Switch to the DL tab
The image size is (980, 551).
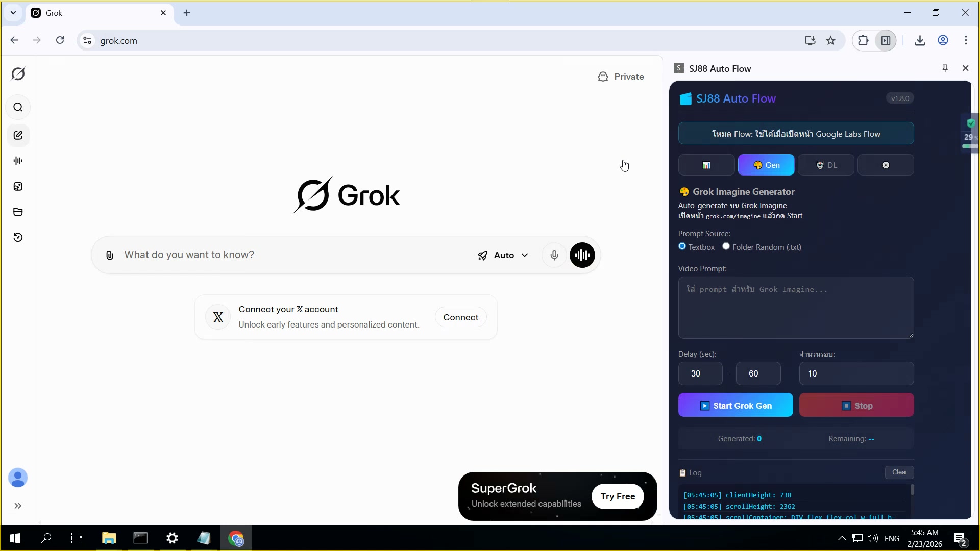pyautogui.click(x=825, y=165)
